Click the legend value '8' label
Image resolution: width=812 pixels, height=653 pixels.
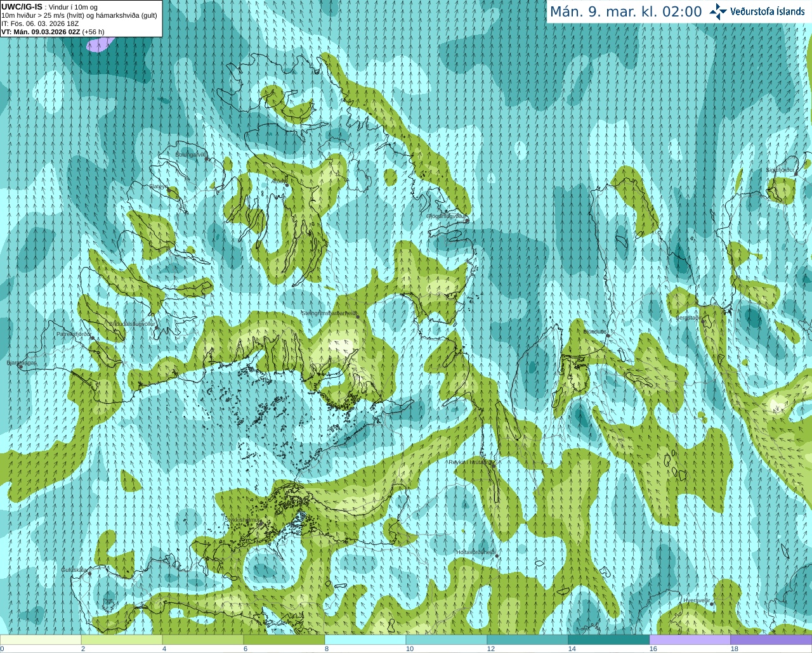click(x=327, y=649)
